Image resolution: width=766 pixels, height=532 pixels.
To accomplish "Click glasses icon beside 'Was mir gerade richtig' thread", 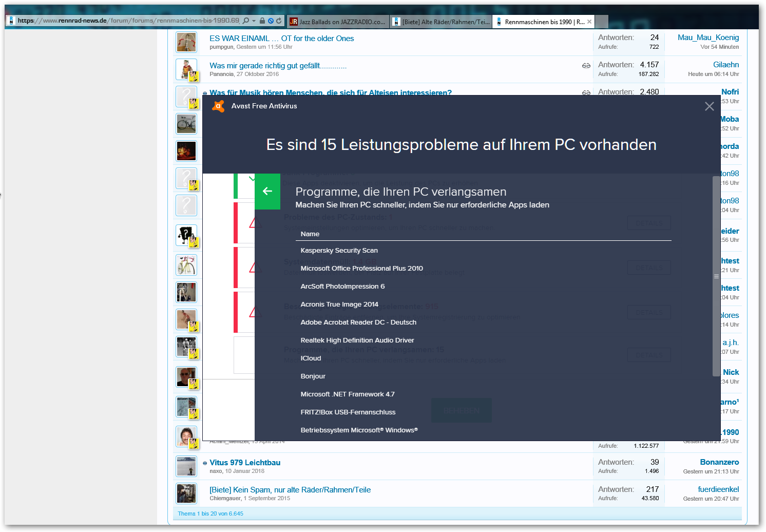I will click(x=586, y=66).
